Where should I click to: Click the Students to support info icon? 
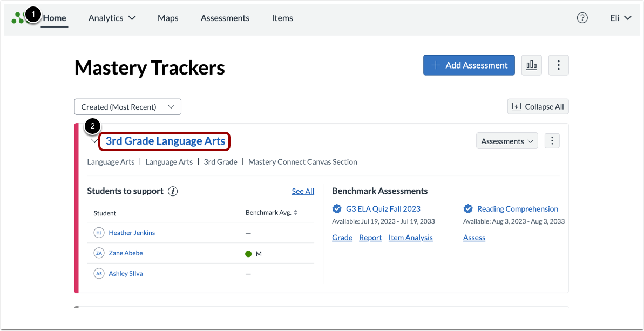pyautogui.click(x=172, y=191)
